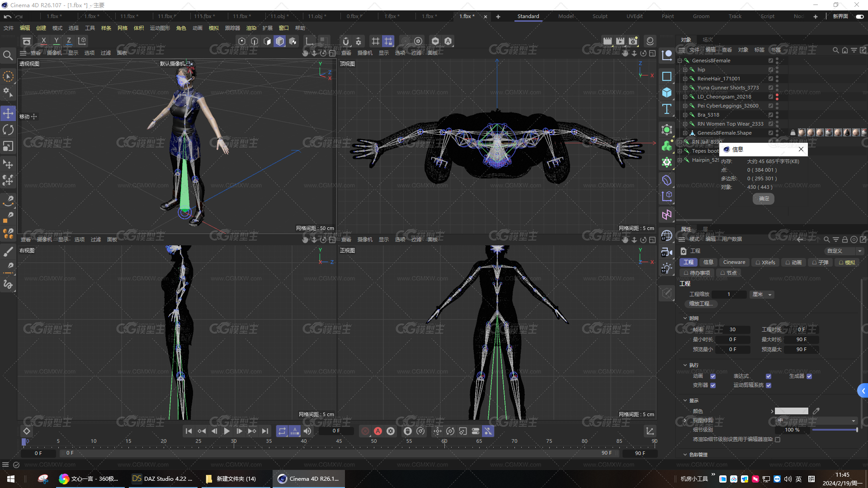Expand the 色彩管理 section
The width and height of the screenshot is (868, 488).
click(685, 455)
